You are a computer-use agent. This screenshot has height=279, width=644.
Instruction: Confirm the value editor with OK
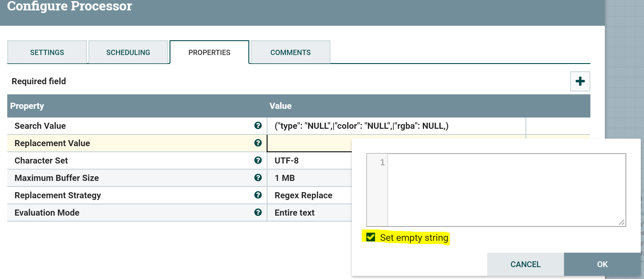602,264
